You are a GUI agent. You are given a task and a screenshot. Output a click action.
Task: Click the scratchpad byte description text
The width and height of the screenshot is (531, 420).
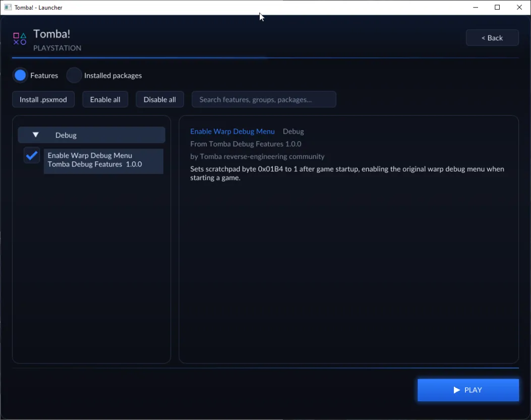(347, 173)
